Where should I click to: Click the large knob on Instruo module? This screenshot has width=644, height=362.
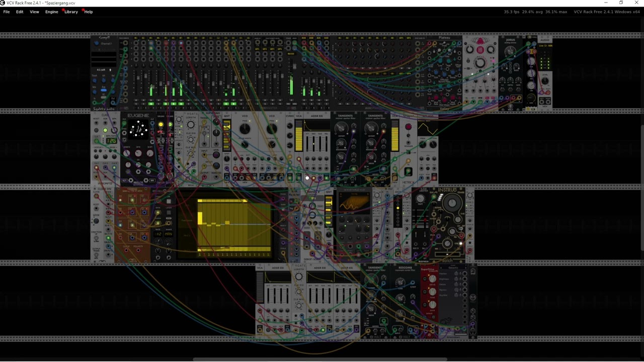coord(452,204)
